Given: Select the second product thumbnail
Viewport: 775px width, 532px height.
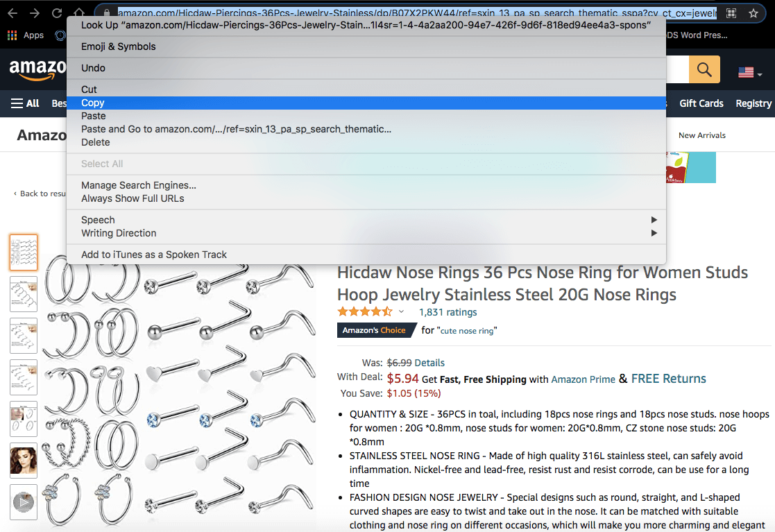Looking at the screenshot, I should tap(23, 294).
